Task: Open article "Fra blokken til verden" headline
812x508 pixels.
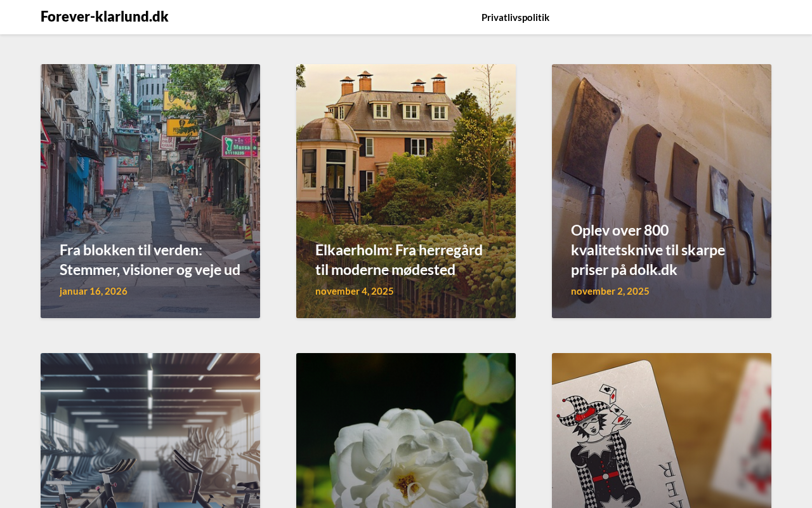Action: [x=150, y=260]
